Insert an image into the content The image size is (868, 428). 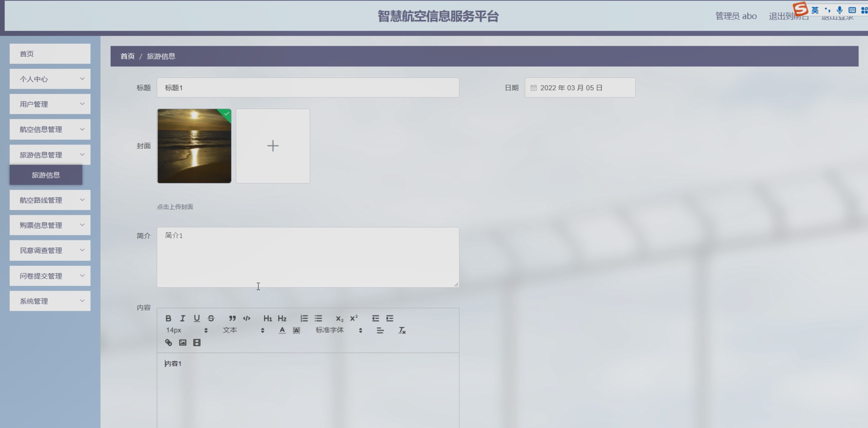(x=183, y=343)
